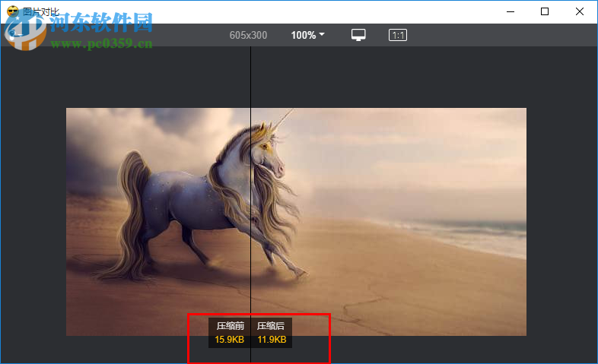Click the unicorn comparison image
Screen dimensions: 598x364
(x=296, y=222)
